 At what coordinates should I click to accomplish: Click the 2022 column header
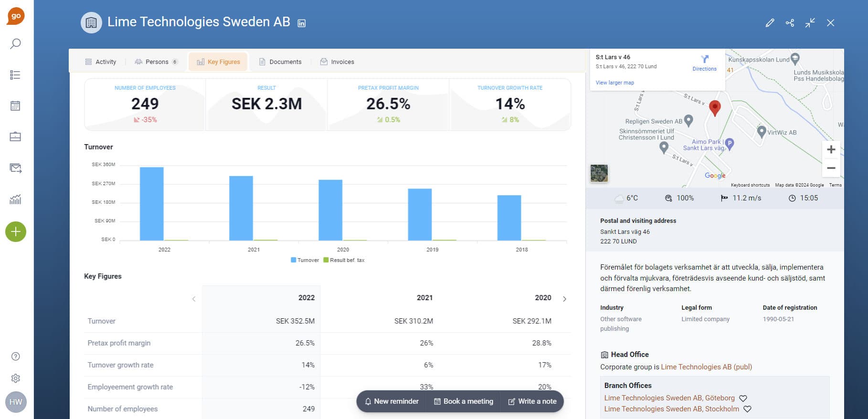click(x=307, y=298)
